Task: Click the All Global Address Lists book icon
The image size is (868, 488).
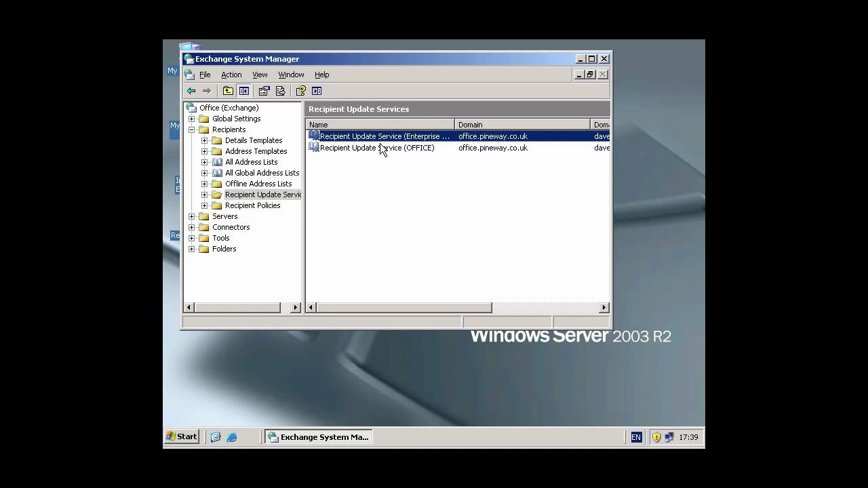Action: click(x=217, y=173)
